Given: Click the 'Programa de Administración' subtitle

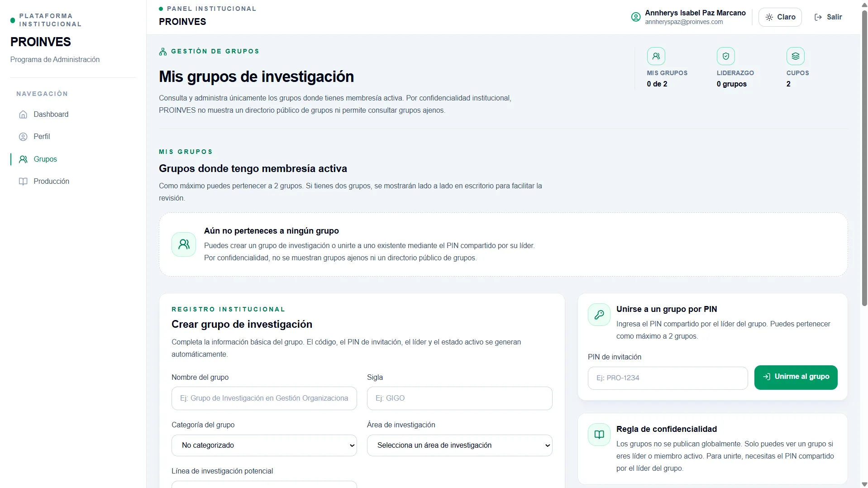Looking at the screenshot, I should [x=55, y=60].
